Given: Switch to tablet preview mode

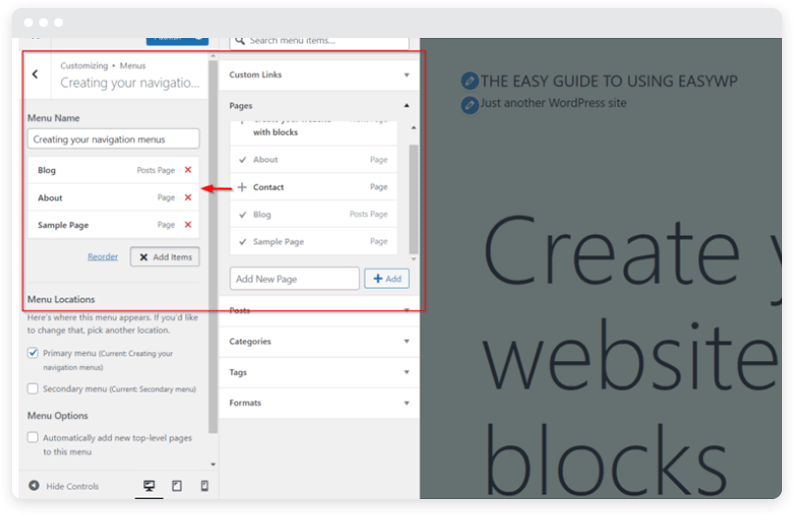Looking at the screenshot, I should click(x=177, y=486).
